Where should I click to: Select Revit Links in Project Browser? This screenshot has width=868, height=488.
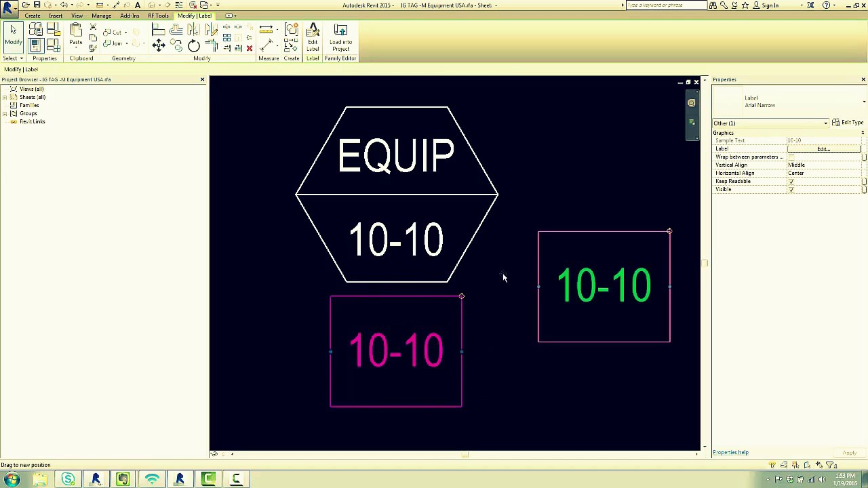tap(33, 122)
